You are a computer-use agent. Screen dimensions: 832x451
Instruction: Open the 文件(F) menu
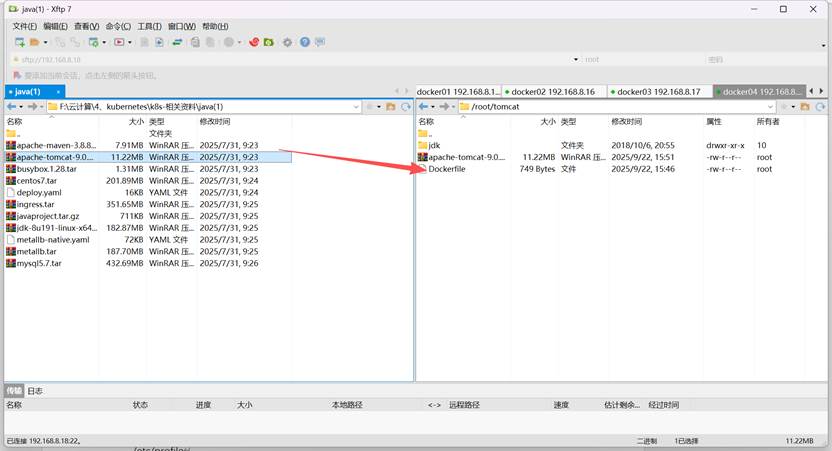pyautogui.click(x=24, y=26)
